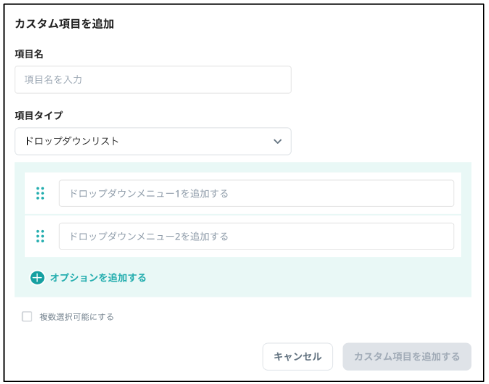The width and height of the screenshot is (489, 384).
Task: Click the キャンセル button
Action: pos(297,356)
